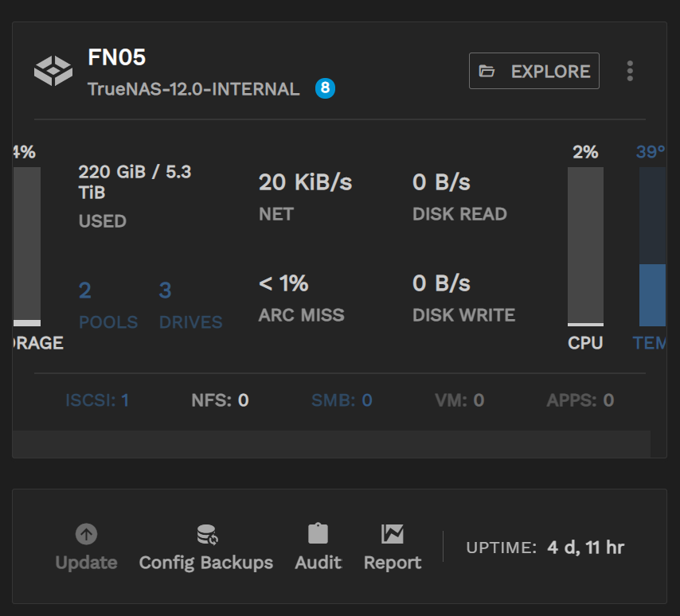Image resolution: width=680 pixels, height=616 pixels.
Task: Click the ISCSI: 1 service link
Action: 97,400
